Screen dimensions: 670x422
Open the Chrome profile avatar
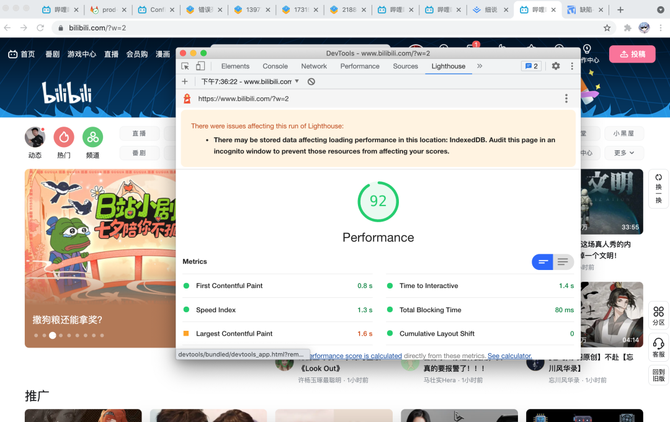tap(644, 28)
